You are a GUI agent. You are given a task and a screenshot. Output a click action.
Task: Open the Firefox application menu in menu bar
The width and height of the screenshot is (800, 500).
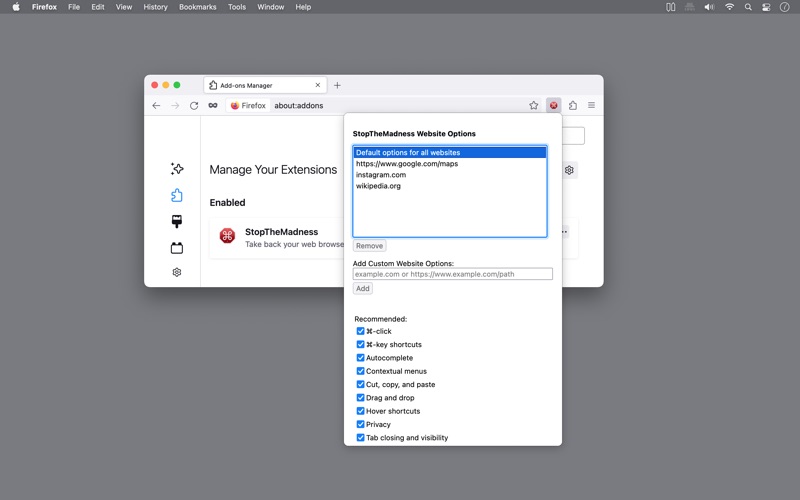(44, 7)
